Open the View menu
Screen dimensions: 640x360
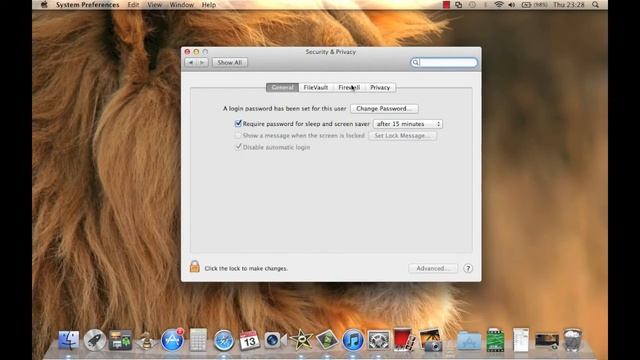click(x=154, y=5)
